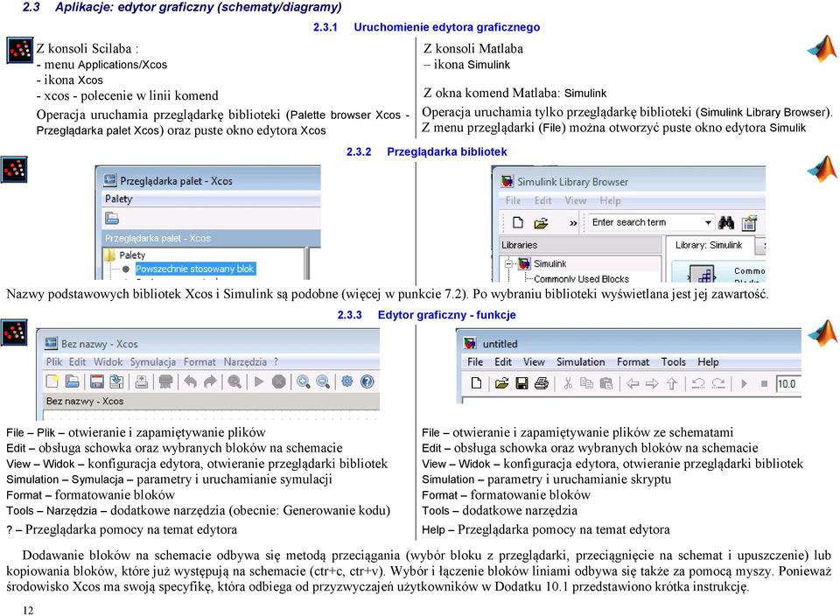Click simulation stop time field showing 10.0
The image size is (840, 616).
(x=788, y=383)
